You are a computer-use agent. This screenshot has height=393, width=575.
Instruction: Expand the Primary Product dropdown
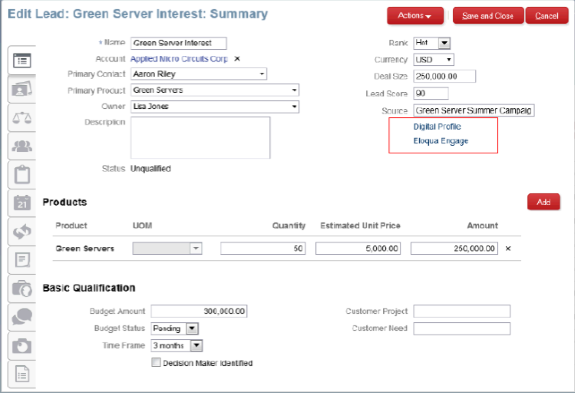294,90
